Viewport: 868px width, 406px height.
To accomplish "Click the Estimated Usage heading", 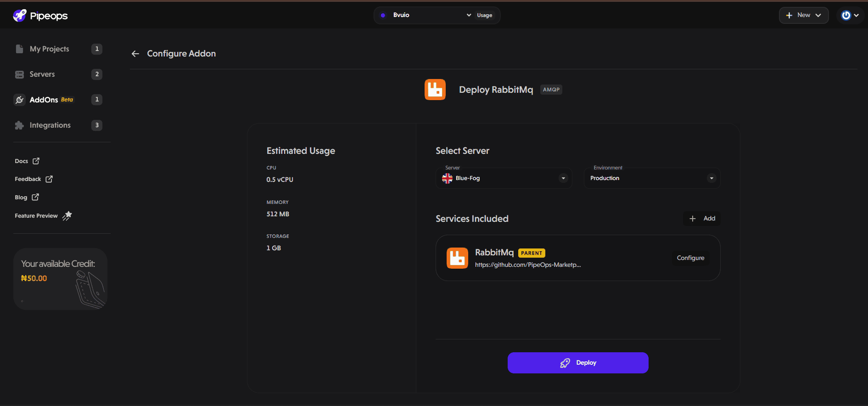I will coord(301,151).
